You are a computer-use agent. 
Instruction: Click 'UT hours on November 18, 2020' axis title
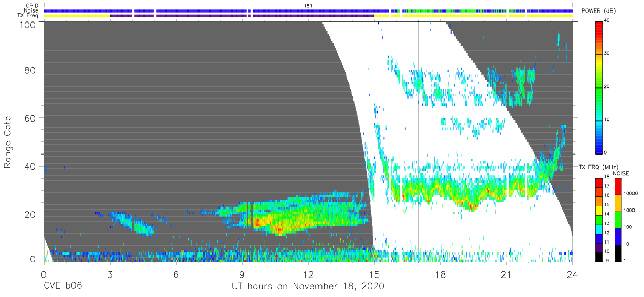(308, 287)
